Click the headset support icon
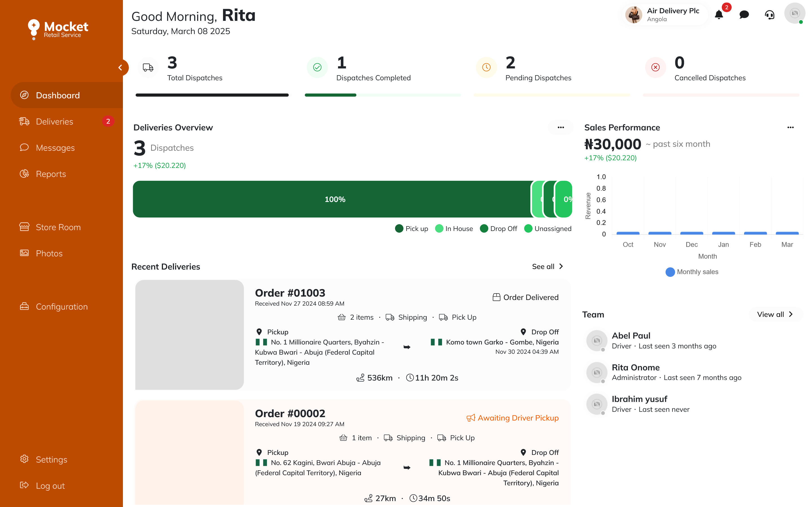 [x=769, y=15]
